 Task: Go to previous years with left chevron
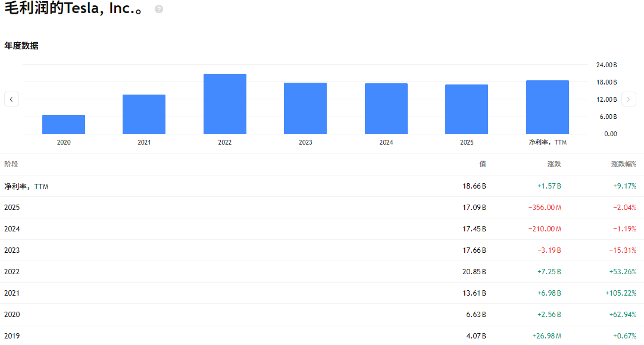tap(11, 99)
